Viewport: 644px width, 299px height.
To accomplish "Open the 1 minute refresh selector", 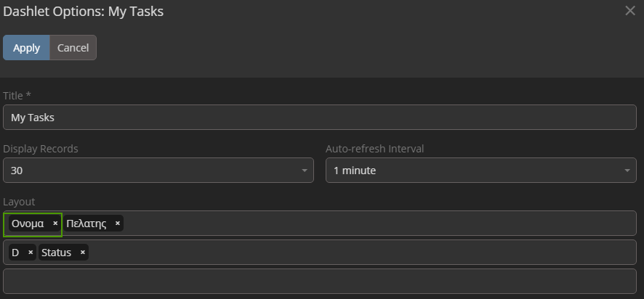I will (x=472, y=171).
